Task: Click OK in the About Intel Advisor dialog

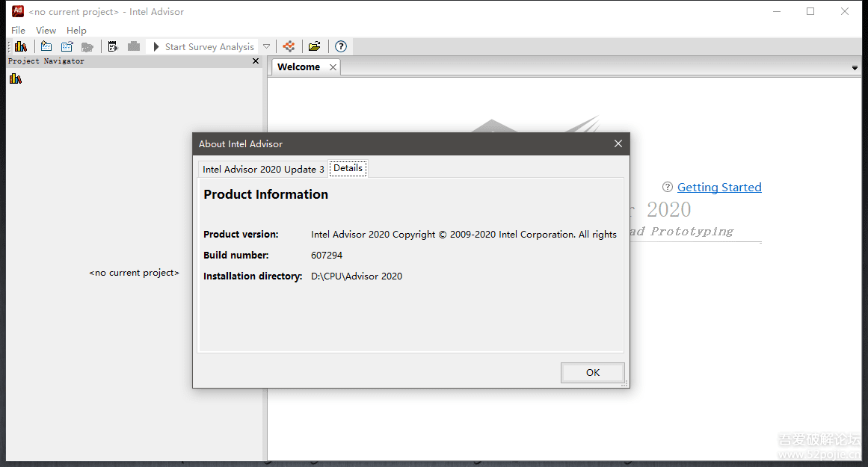Action: pyautogui.click(x=593, y=372)
